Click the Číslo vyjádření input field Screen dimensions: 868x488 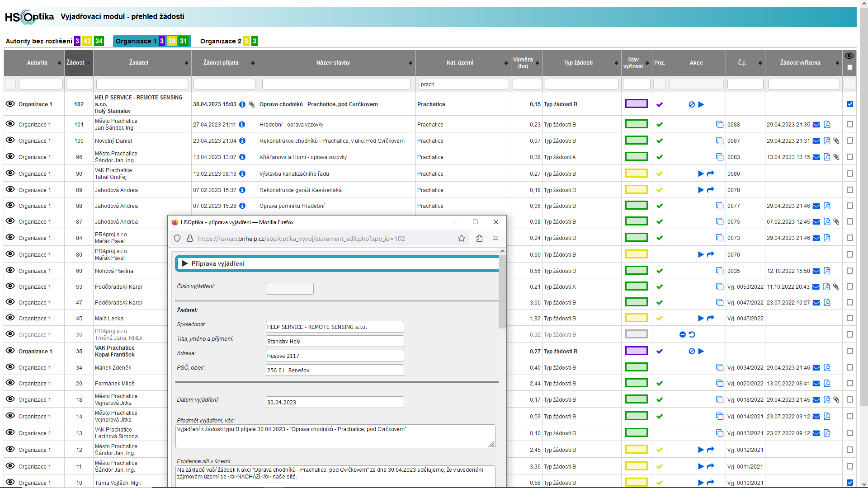(290, 289)
